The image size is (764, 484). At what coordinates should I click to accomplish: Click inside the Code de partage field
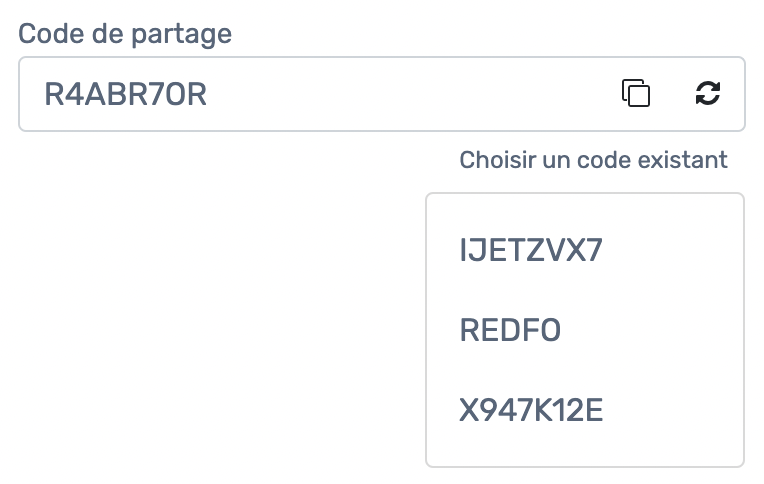[x=382, y=94]
